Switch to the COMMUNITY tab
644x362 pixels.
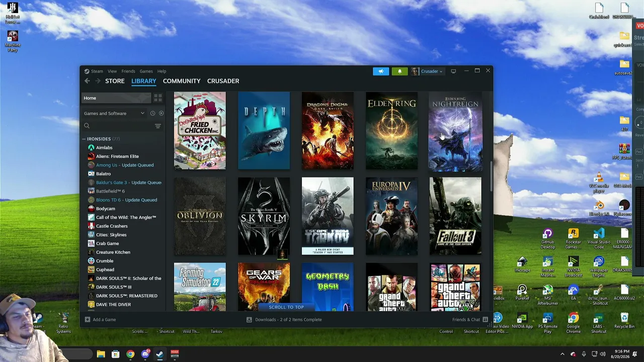pos(182,81)
